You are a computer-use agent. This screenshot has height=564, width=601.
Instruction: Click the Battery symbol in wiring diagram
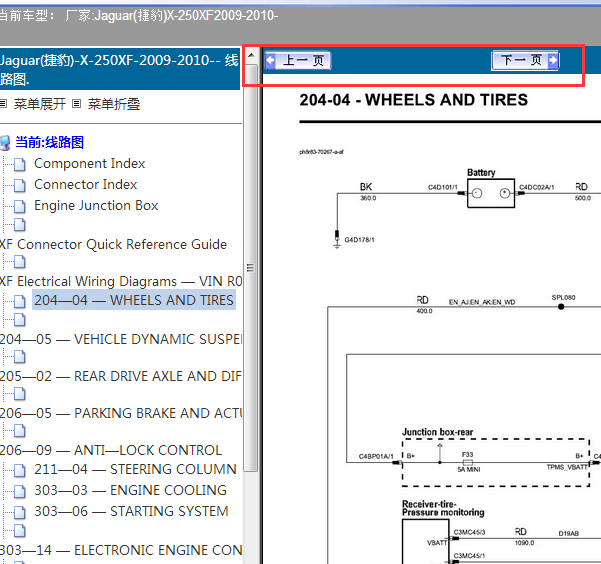coord(491,193)
